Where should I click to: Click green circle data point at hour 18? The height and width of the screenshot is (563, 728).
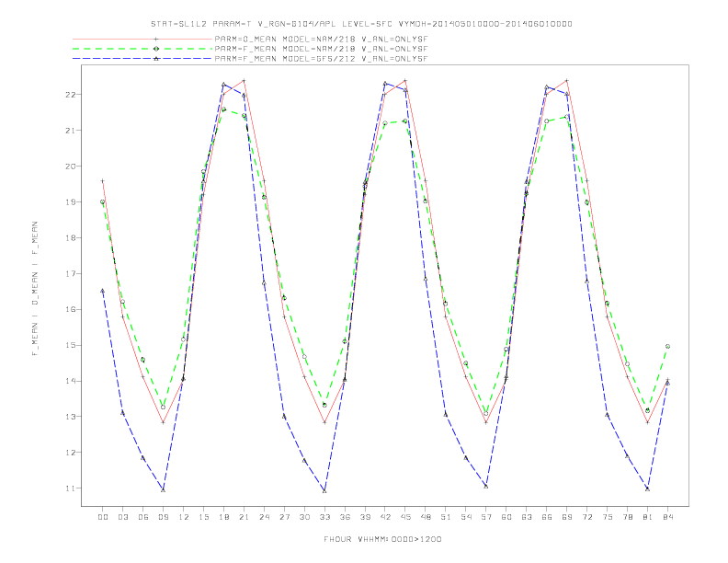(223, 109)
